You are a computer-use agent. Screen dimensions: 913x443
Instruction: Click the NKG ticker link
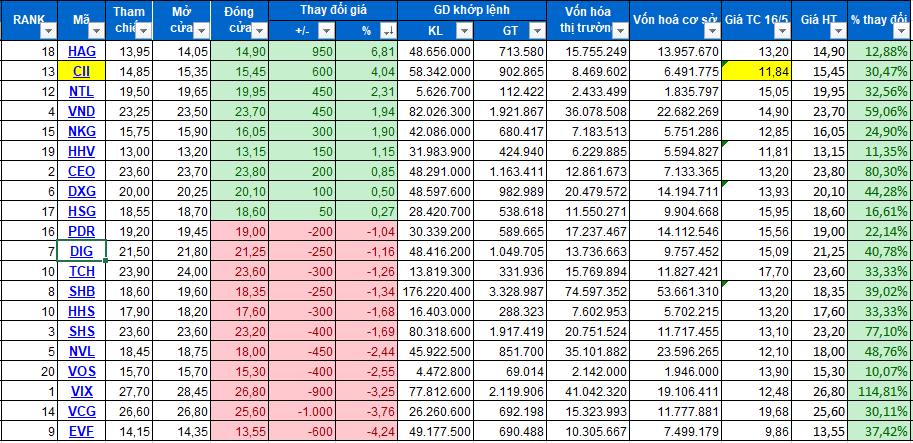coord(82,132)
